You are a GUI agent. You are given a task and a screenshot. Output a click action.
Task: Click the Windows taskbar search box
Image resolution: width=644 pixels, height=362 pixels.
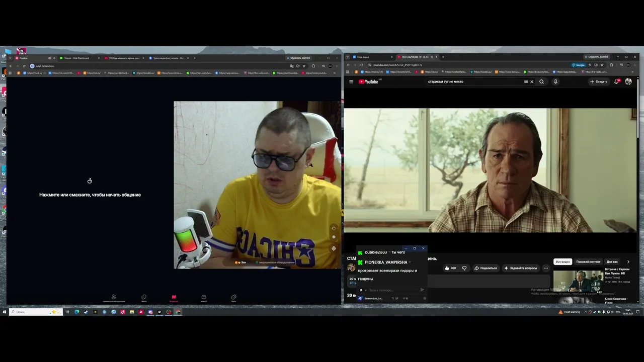coord(36,312)
